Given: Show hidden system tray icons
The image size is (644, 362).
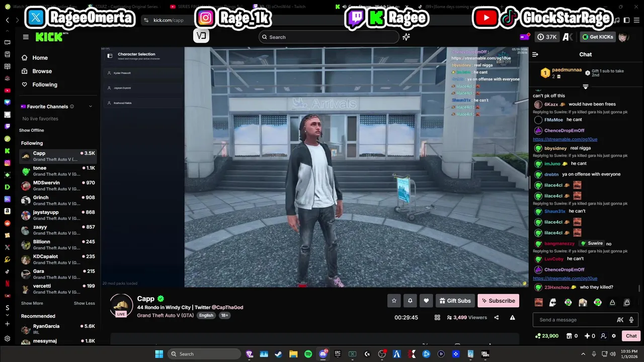Looking at the screenshot, I should [583, 354].
